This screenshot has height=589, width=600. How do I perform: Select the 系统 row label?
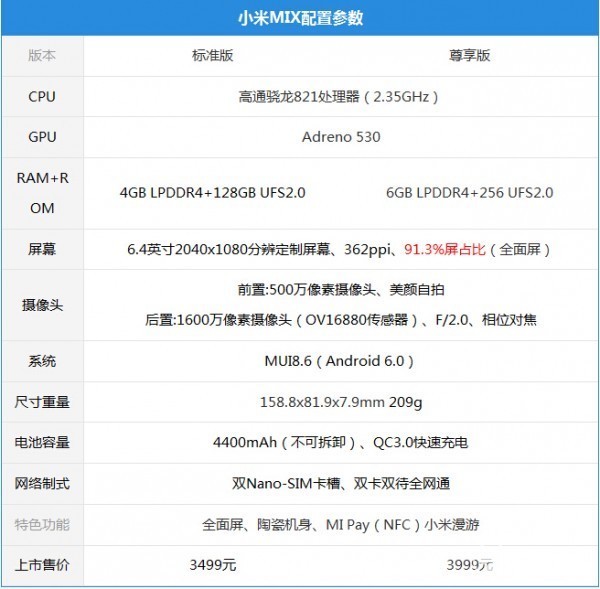click(x=42, y=361)
